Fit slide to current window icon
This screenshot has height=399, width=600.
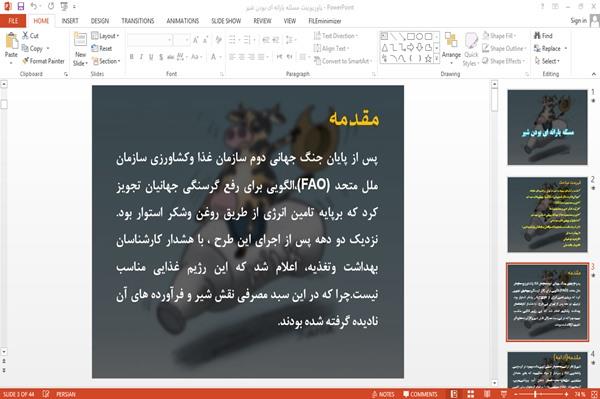pos(594,394)
